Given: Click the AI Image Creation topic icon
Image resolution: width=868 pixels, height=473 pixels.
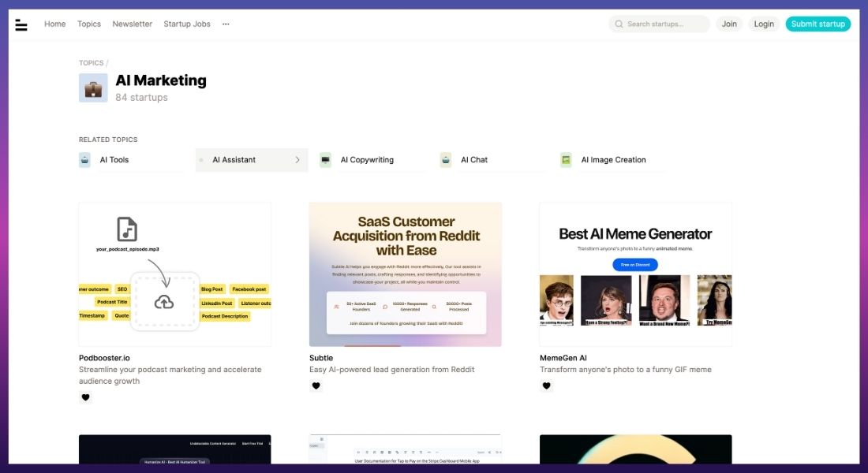Looking at the screenshot, I should click(566, 160).
